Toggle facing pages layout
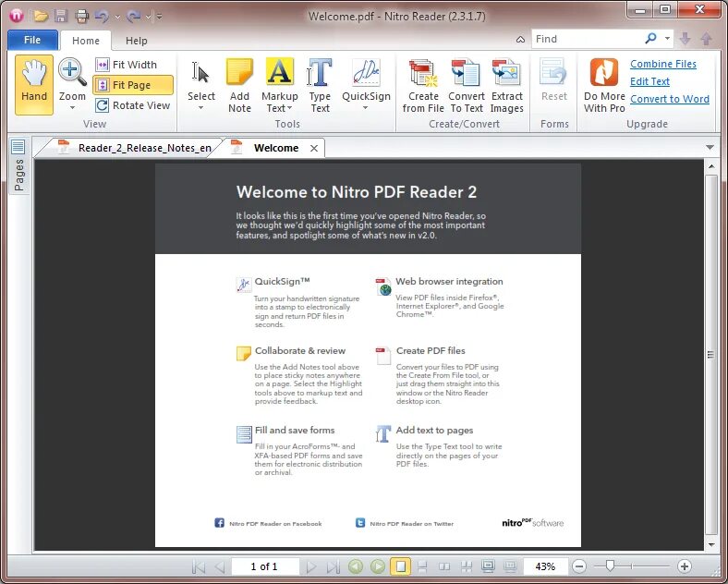This screenshot has height=584, width=728. coord(444,566)
